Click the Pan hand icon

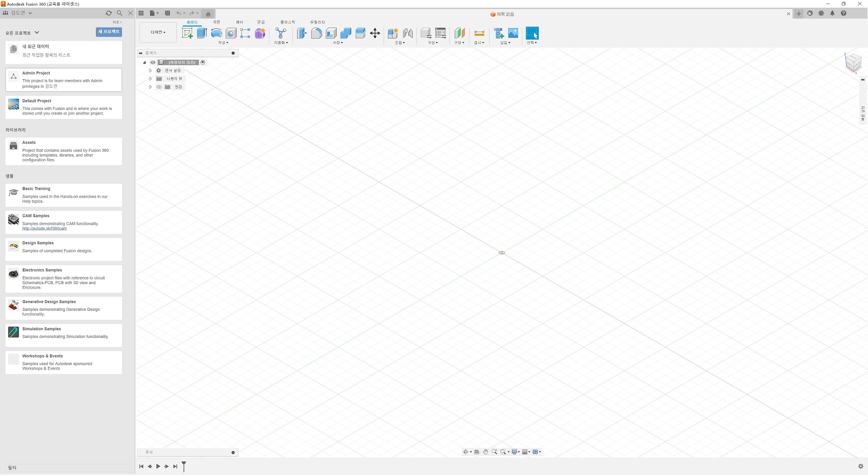tap(486, 452)
